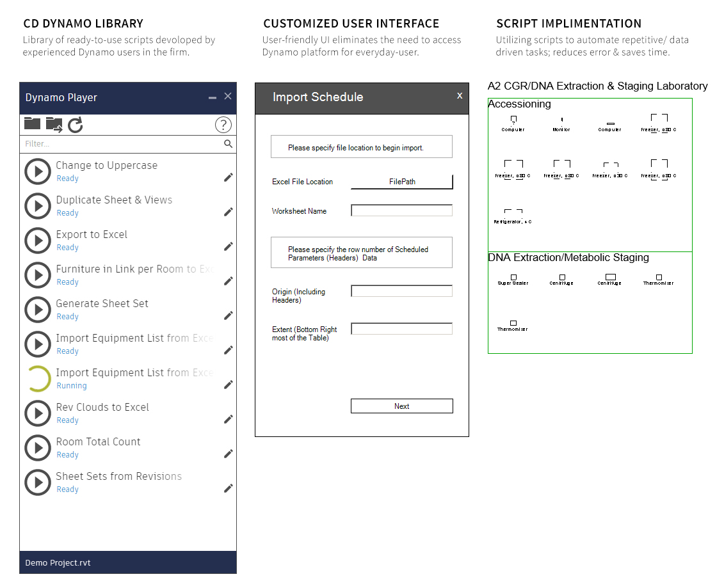Click A2 CGR/DNA Extraction laboratory title
Viewport: 724px width, 588px height.
(597, 86)
